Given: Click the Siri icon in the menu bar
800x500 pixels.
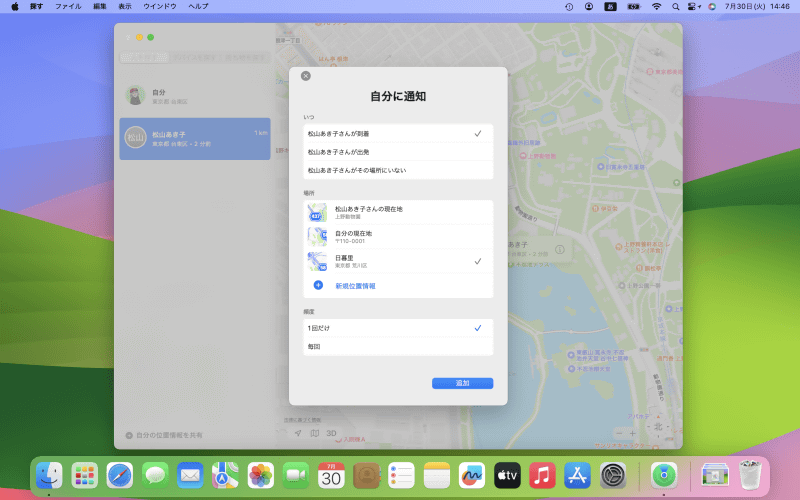Looking at the screenshot, I should click(712, 7).
